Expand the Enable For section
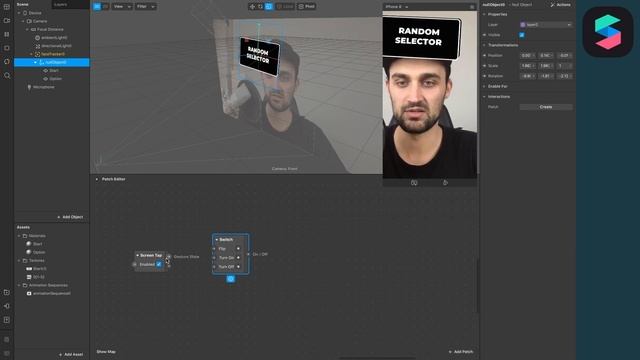Screen dimensions: 640x360 [x=484, y=87]
